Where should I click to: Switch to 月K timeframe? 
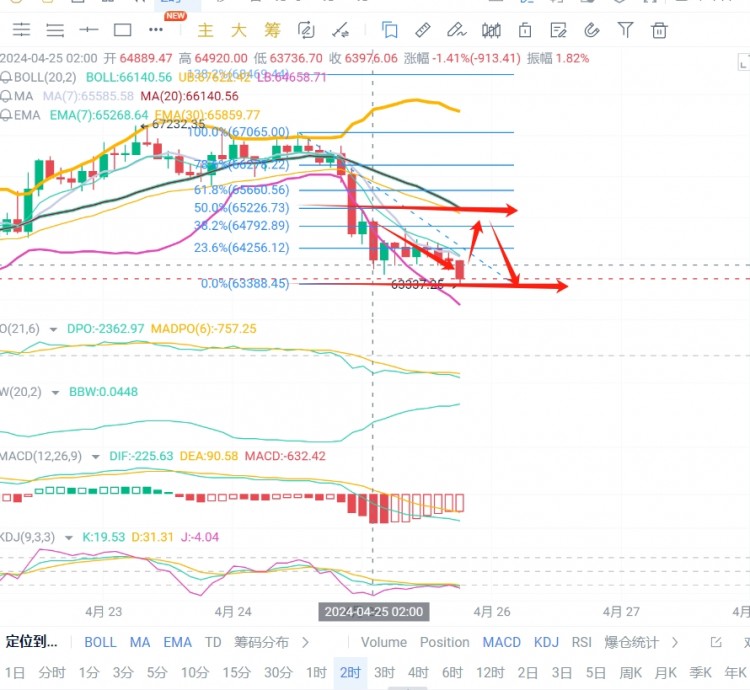coord(665,673)
